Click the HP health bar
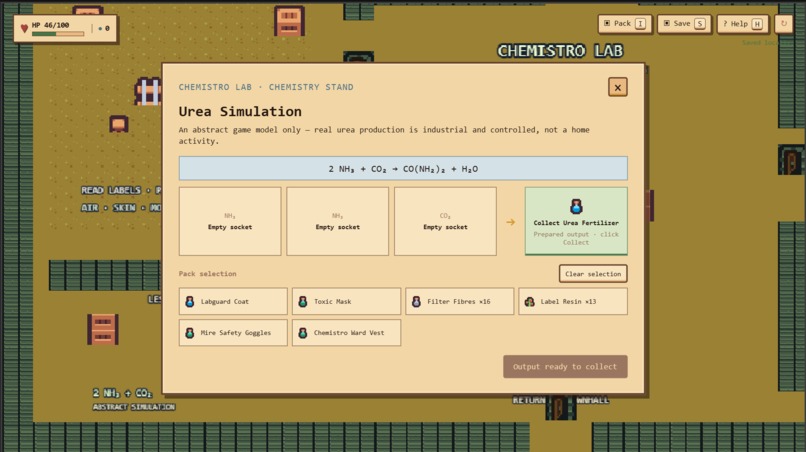 58,34
